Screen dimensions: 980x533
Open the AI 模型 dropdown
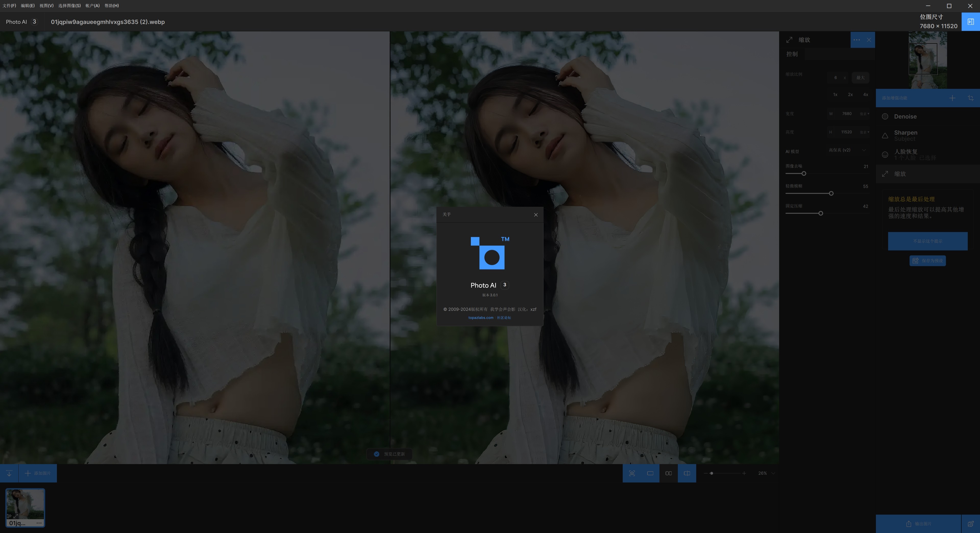(848, 150)
